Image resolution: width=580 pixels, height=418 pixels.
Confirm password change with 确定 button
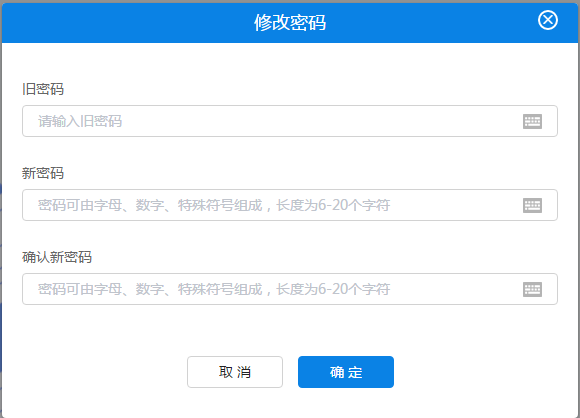(346, 372)
